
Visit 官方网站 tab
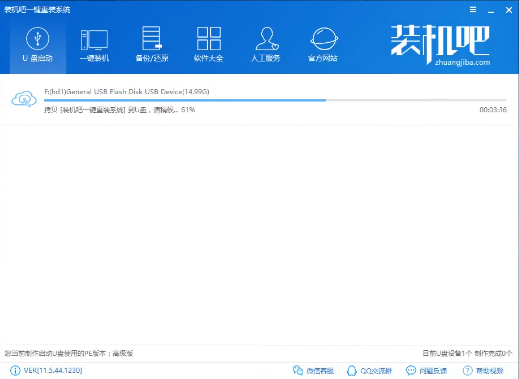pyautogui.click(x=323, y=45)
